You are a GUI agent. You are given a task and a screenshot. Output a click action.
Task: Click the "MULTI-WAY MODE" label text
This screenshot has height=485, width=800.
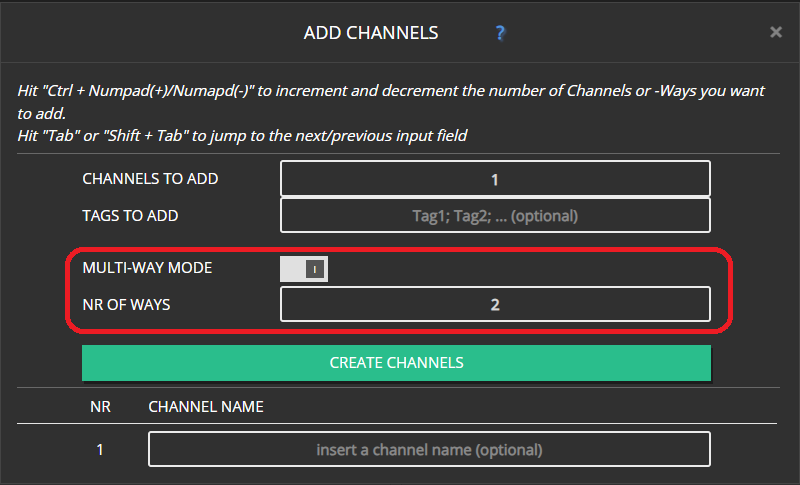click(x=147, y=268)
